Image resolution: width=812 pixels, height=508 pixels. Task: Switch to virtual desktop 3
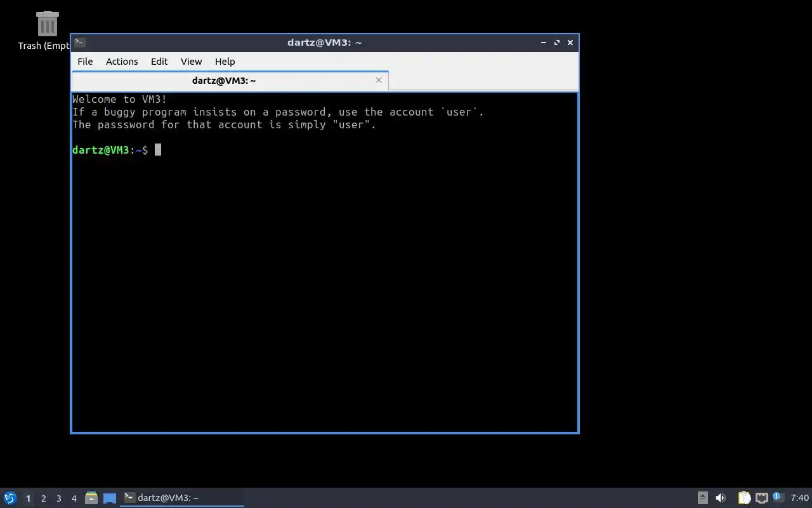(x=59, y=498)
